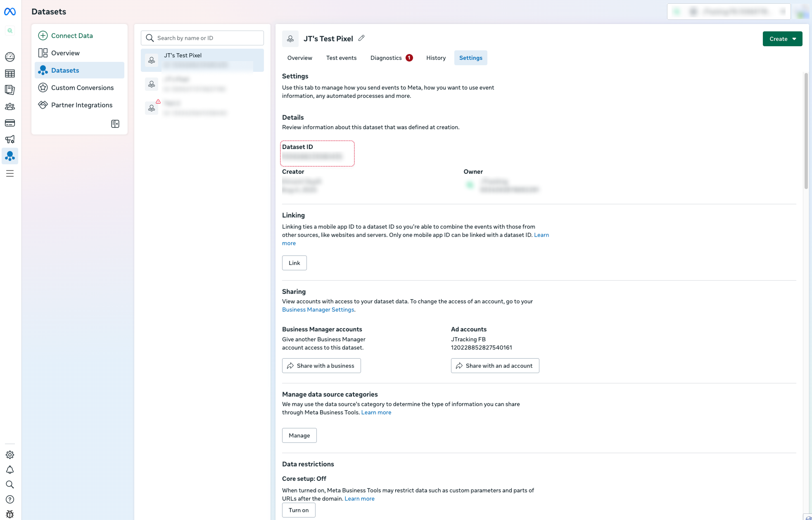This screenshot has width=812, height=520.
Task: Click the Help question mark icon
Action: click(x=10, y=499)
